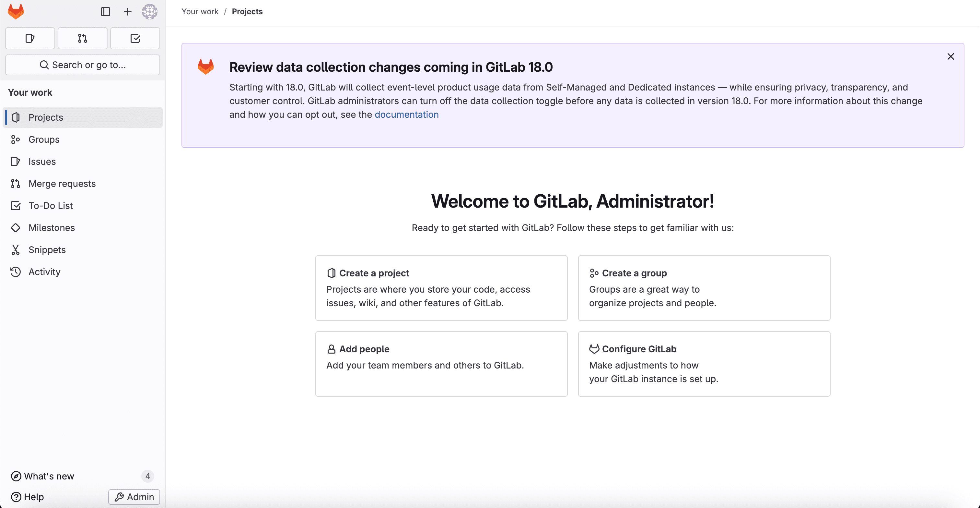Open the Admin area button
This screenshot has height=508, width=980.
pyautogui.click(x=134, y=497)
